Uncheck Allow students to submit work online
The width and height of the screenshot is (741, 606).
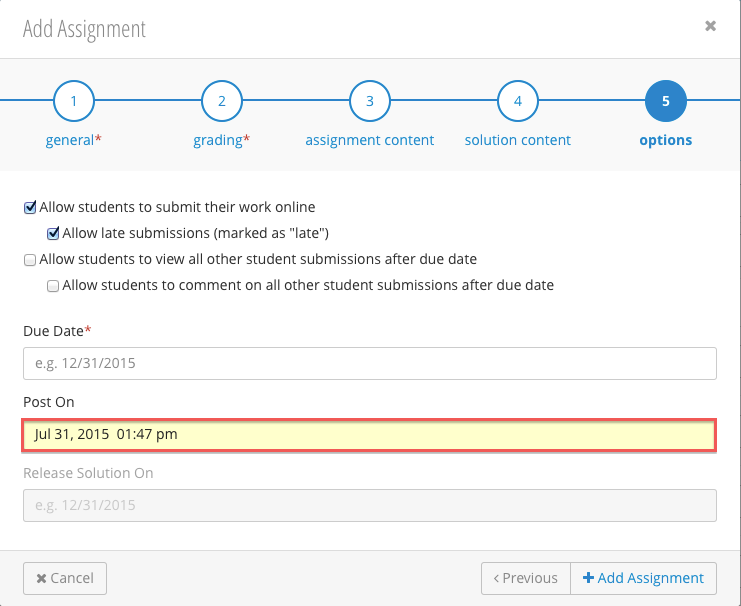tap(30, 208)
